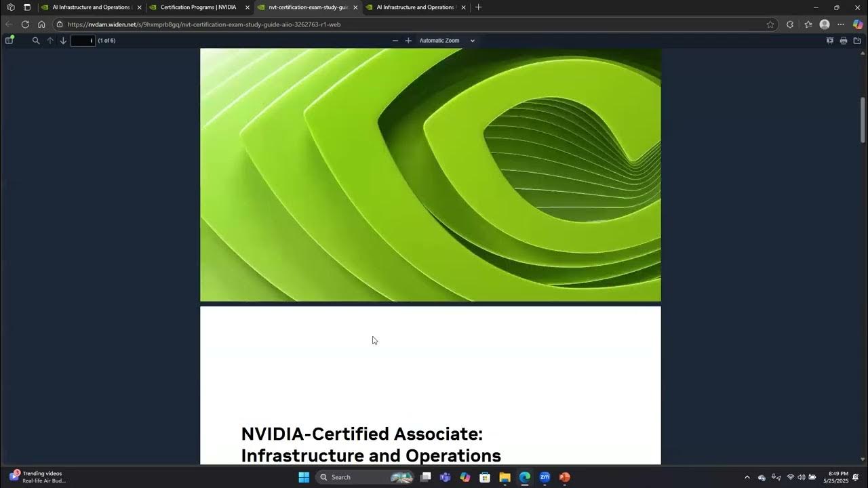Click the OneDrive tray icon

(x=762, y=477)
